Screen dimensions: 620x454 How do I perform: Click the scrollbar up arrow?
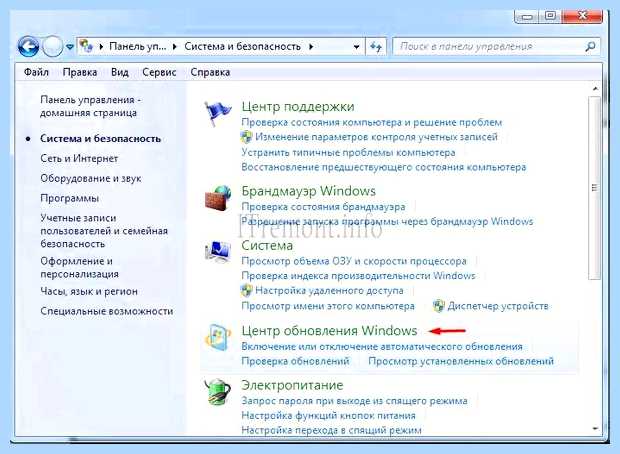(x=595, y=89)
